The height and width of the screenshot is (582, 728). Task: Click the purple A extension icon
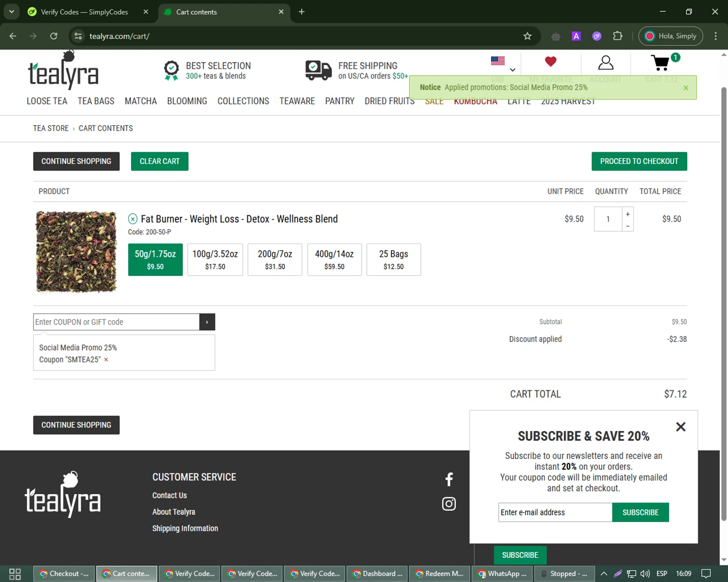pyautogui.click(x=576, y=36)
